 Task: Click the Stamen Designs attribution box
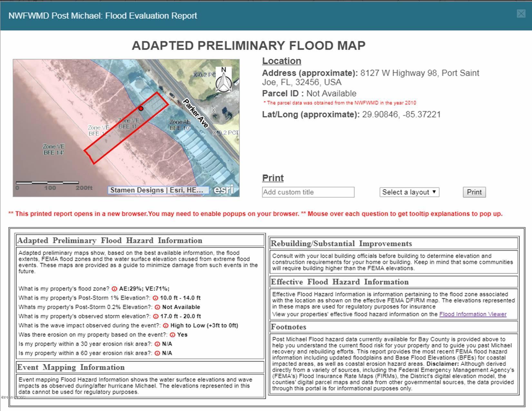(158, 190)
